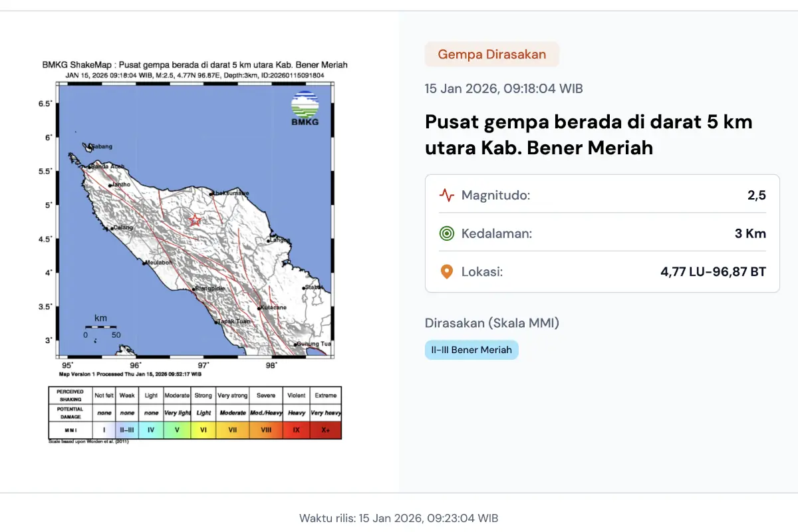The width and height of the screenshot is (798, 532).
Task: Click the Magnitudo pulse wave icon
Action: pos(446,196)
